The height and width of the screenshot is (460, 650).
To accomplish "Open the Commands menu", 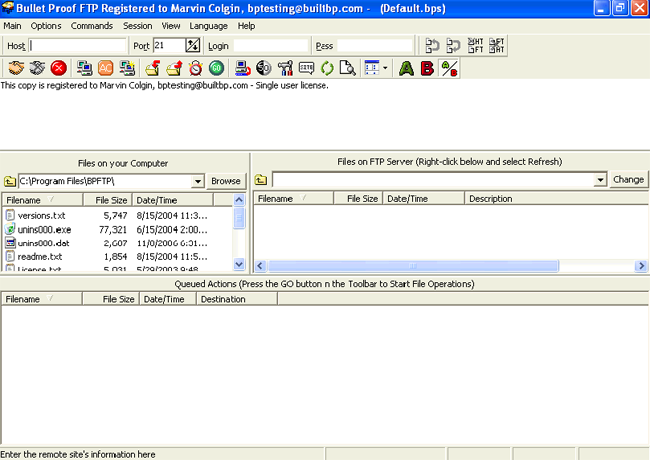I will point(92,25).
